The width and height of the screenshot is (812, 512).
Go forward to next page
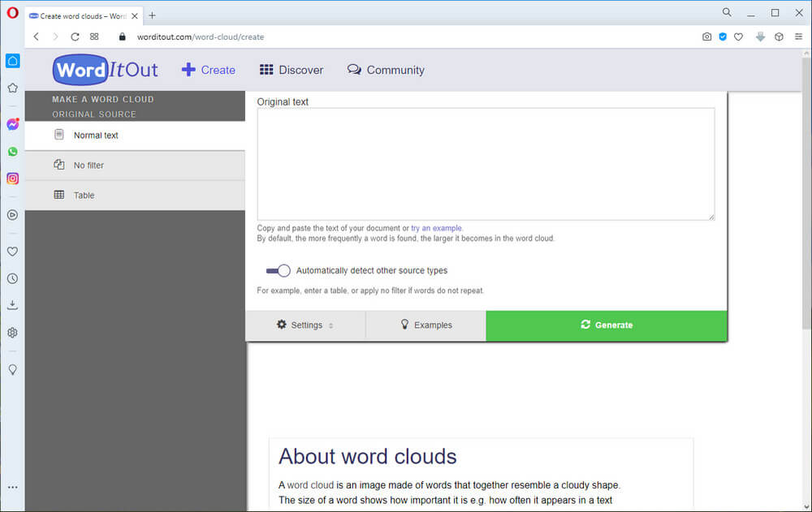tap(55, 37)
